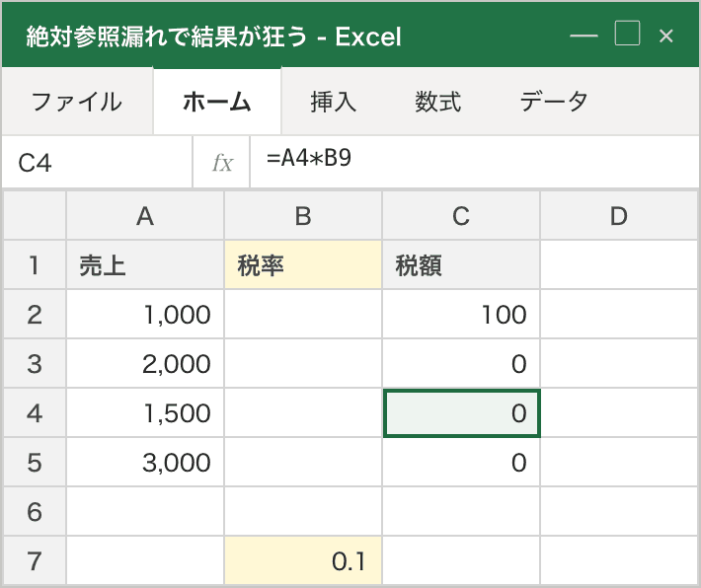Select column A header

[145, 216]
